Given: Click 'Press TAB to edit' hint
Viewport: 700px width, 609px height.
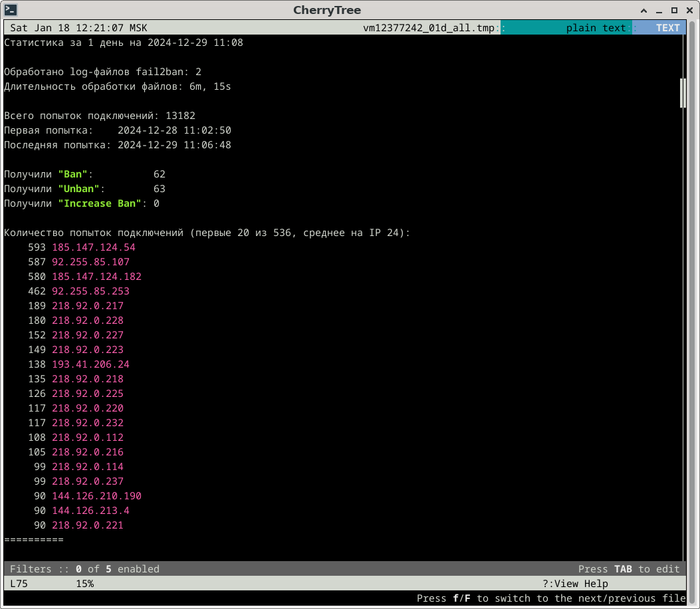Looking at the screenshot, I should pos(629,569).
